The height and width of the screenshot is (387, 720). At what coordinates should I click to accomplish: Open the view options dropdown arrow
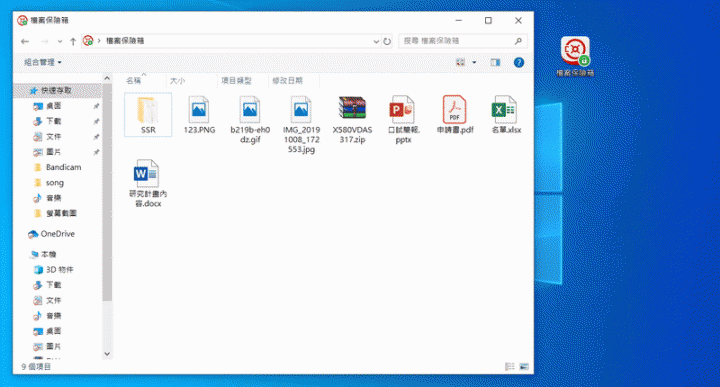point(474,62)
